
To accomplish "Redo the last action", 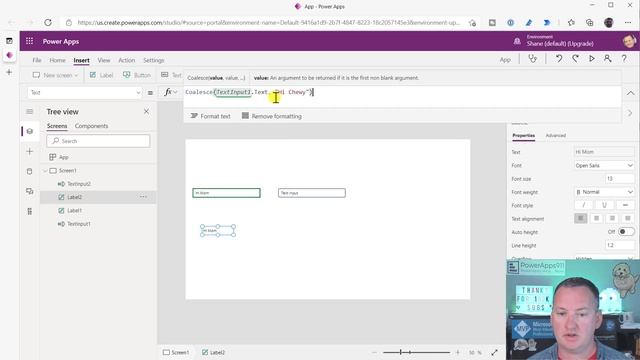I will coord(576,59).
